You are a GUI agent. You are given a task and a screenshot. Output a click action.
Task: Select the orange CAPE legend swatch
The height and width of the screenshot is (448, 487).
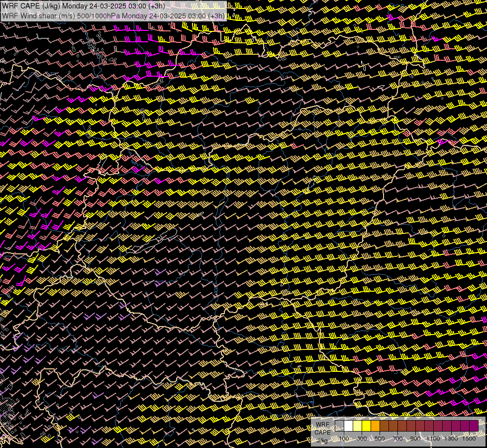(x=375, y=426)
